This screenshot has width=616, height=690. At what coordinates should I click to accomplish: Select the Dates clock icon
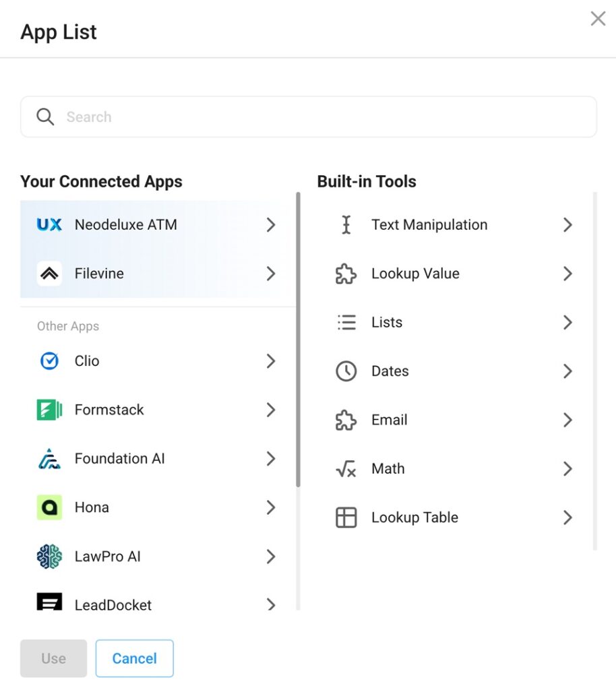point(346,371)
